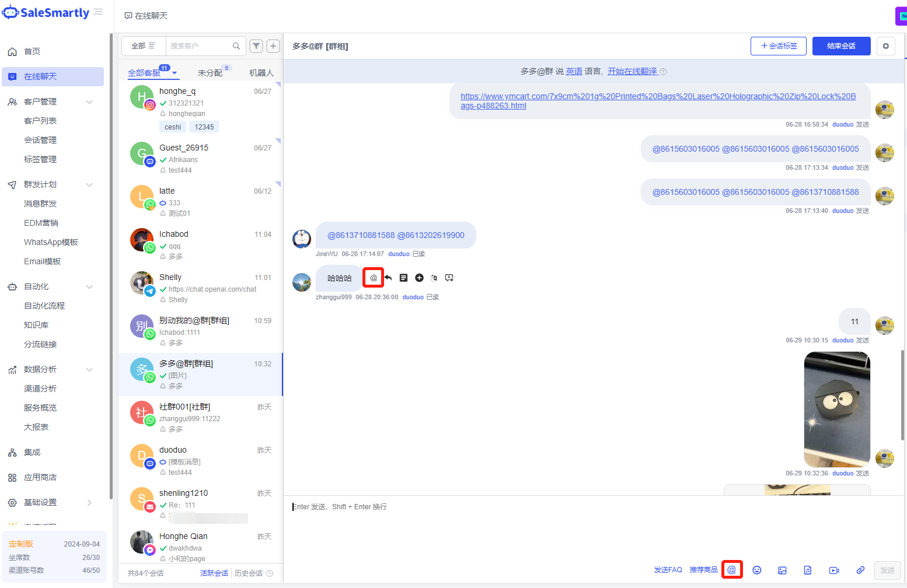Collapse the 群发计划 section
The width and height of the screenshot is (907, 588).
[x=89, y=184]
